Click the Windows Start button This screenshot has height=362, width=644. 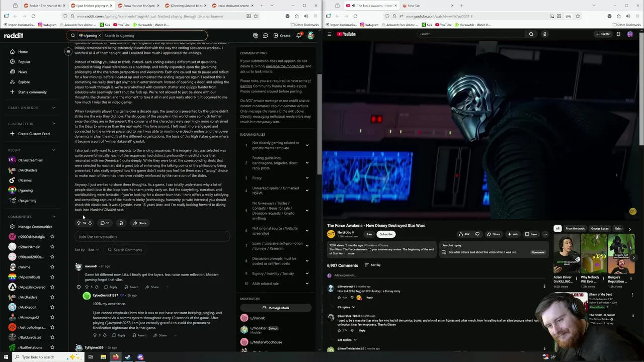click(x=7, y=357)
